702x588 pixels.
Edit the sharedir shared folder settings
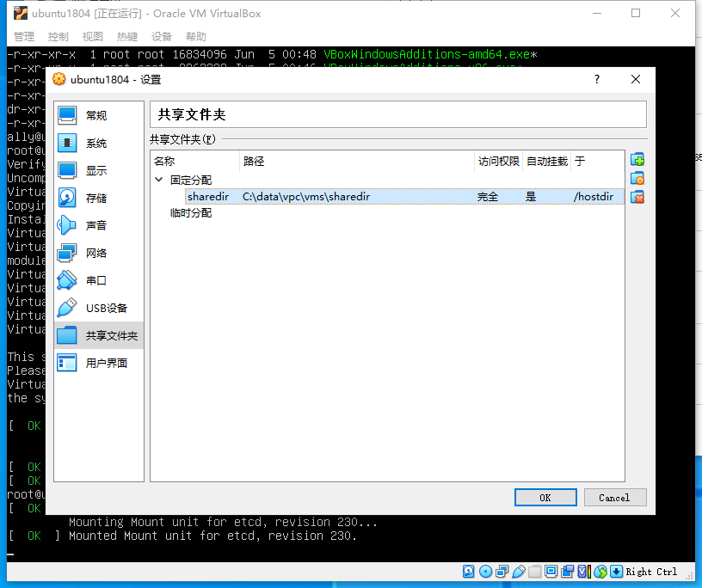[637, 178]
